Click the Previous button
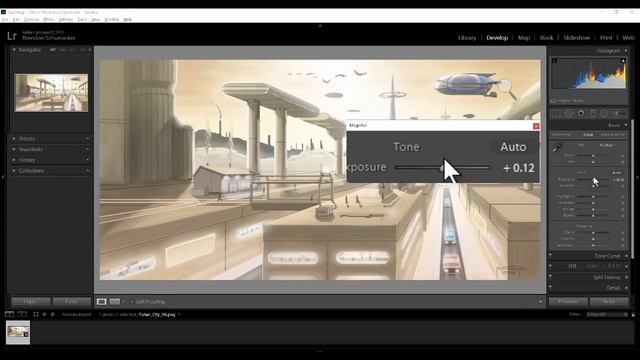The image size is (640, 360). [568, 302]
